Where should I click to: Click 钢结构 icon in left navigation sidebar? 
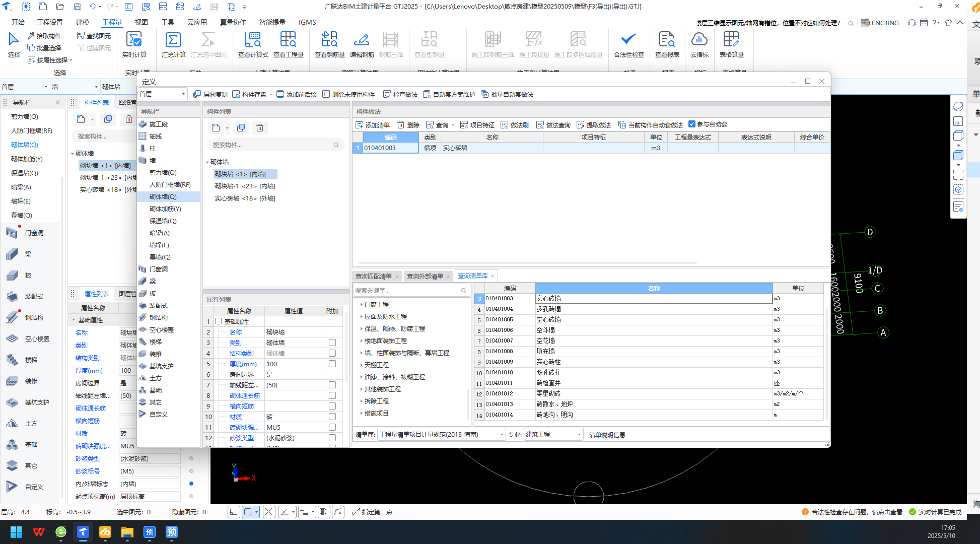coord(12,317)
